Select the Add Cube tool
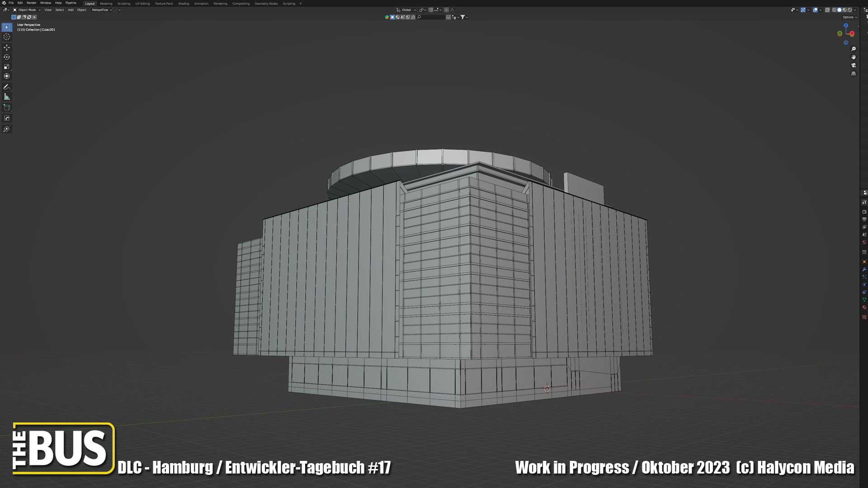This screenshot has height=488, width=868. click(x=7, y=108)
